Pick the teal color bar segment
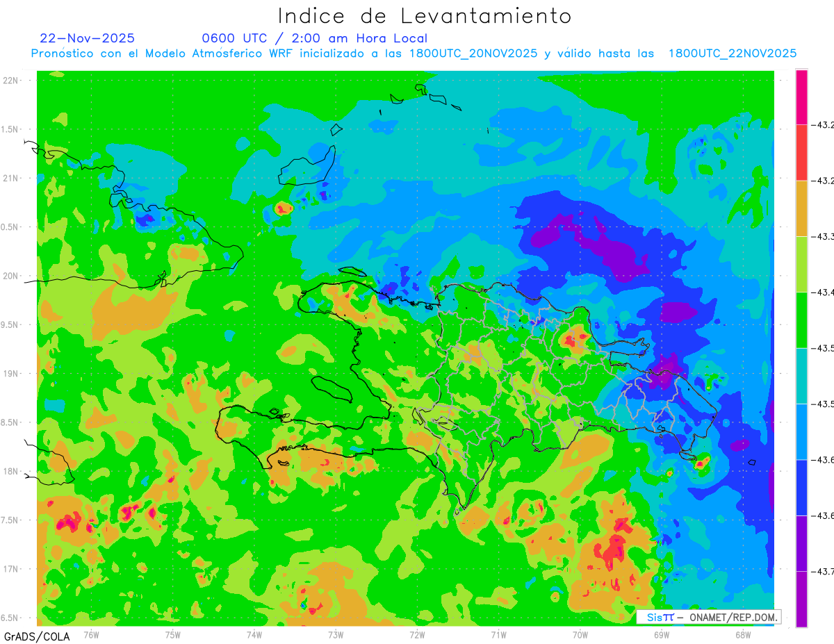This screenshot has width=834, height=644. (801, 376)
